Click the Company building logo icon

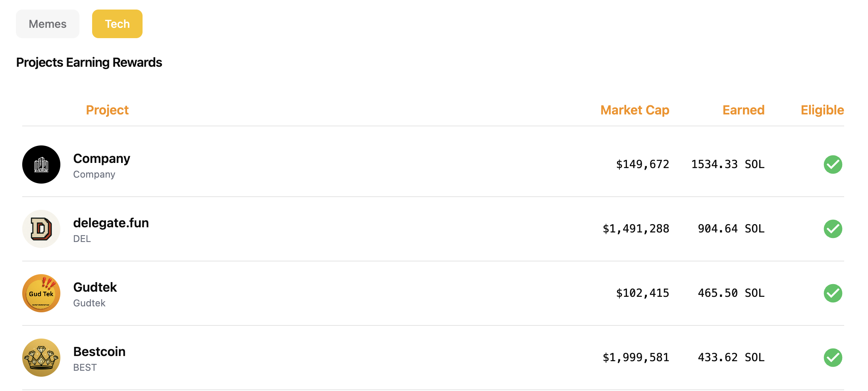click(41, 165)
